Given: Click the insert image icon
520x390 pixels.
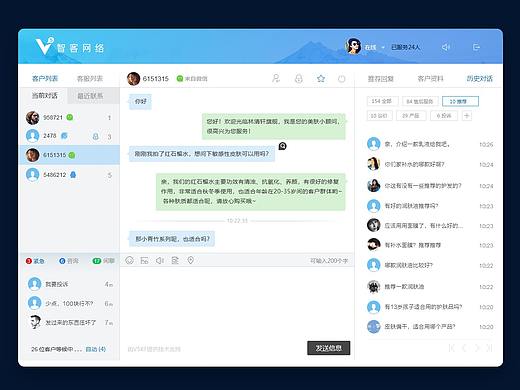Looking at the screenshot, I should pos(144,260).
